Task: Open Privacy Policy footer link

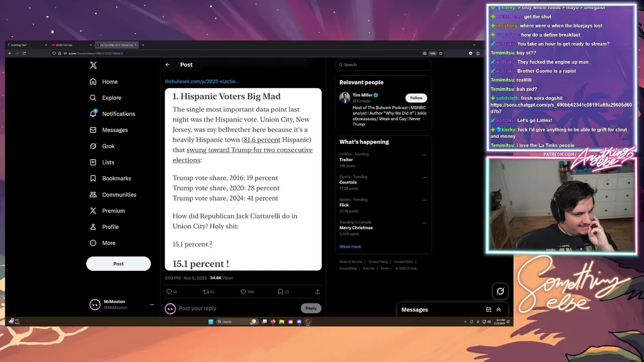Action: point(378,261)
